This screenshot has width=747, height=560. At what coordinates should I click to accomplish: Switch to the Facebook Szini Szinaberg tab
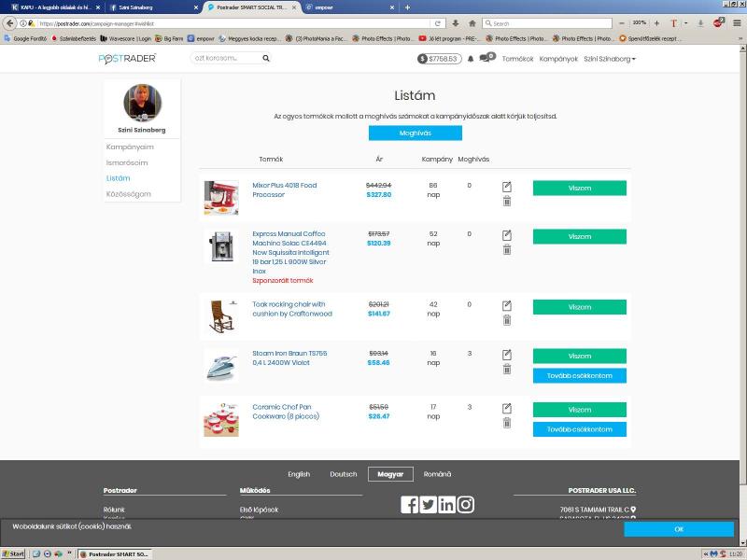(x=153, y=7)
